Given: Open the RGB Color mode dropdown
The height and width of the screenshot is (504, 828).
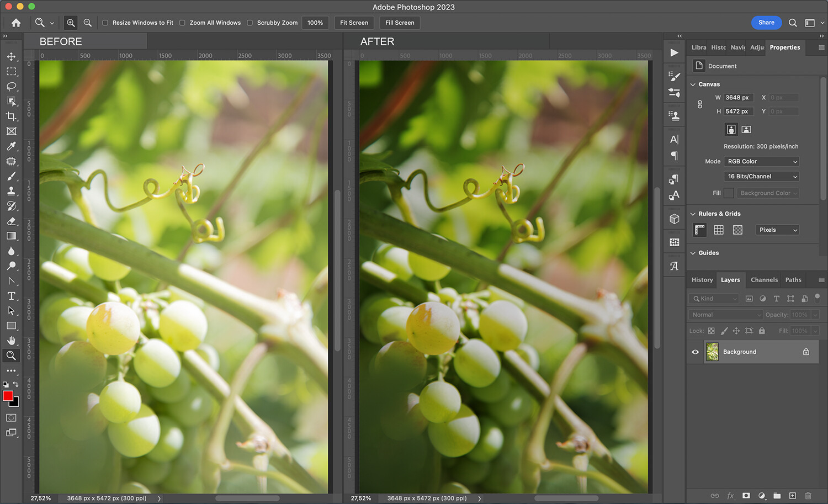Looking at the screenshot, I should tap(761, 161).
